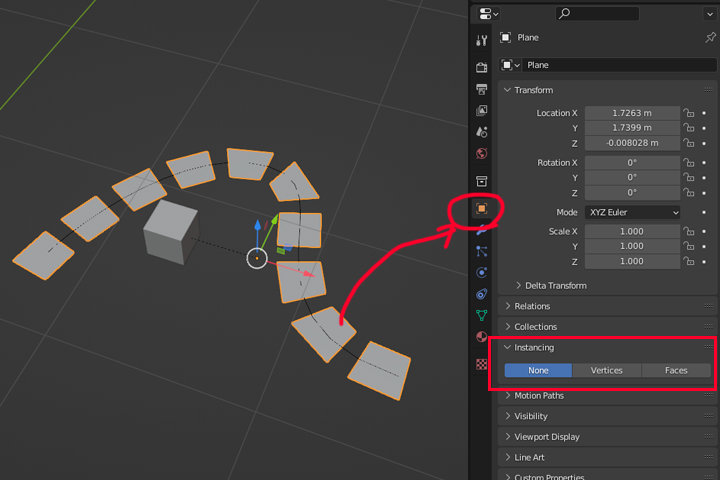Animate rotation Mode with its dot
This screenshot has width=720, height=480.
704,212
